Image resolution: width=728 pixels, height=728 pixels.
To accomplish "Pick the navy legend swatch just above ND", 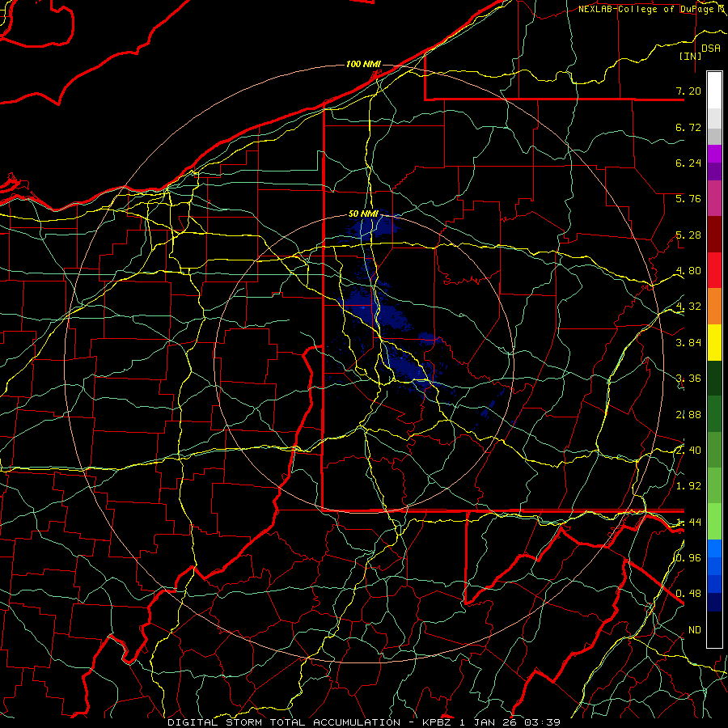I will [714, 603].
